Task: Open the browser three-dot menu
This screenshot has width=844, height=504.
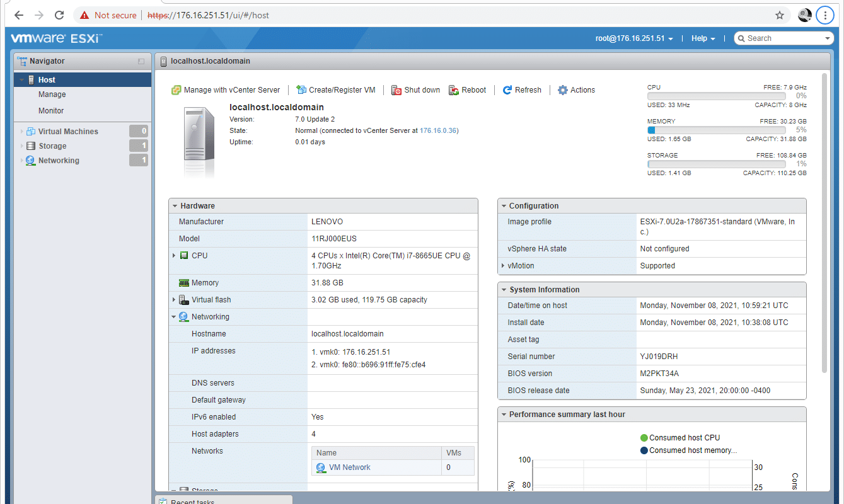Action: point(825,15)
